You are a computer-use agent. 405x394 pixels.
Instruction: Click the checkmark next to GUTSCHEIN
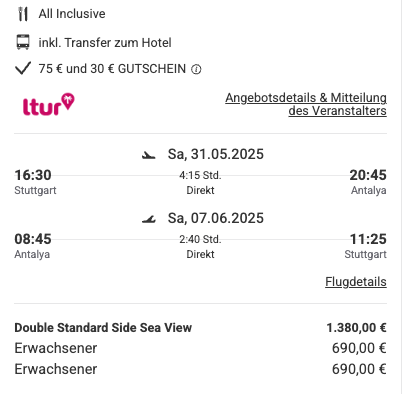click(23, 68)
